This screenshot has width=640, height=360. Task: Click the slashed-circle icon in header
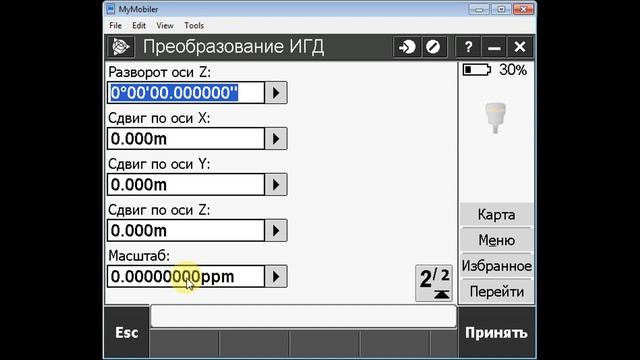coord(433,47)
